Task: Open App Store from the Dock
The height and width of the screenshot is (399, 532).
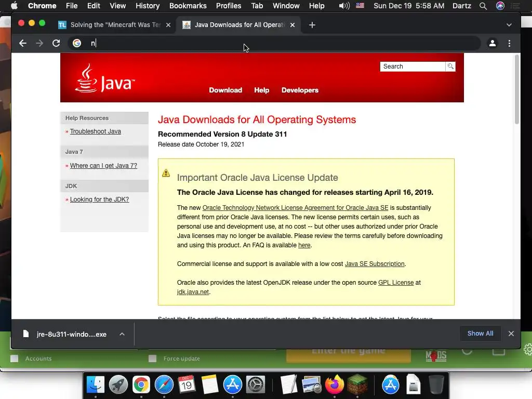Action: coord(232,385)
